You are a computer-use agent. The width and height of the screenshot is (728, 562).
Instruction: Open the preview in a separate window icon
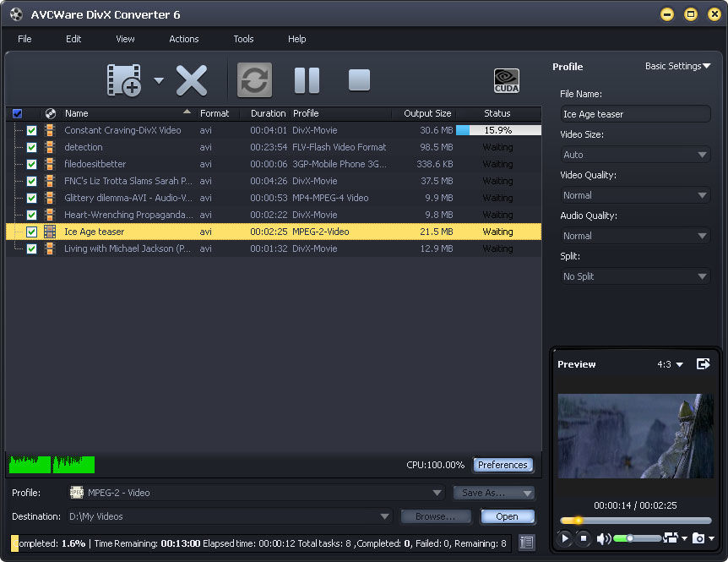pos(704,363)
